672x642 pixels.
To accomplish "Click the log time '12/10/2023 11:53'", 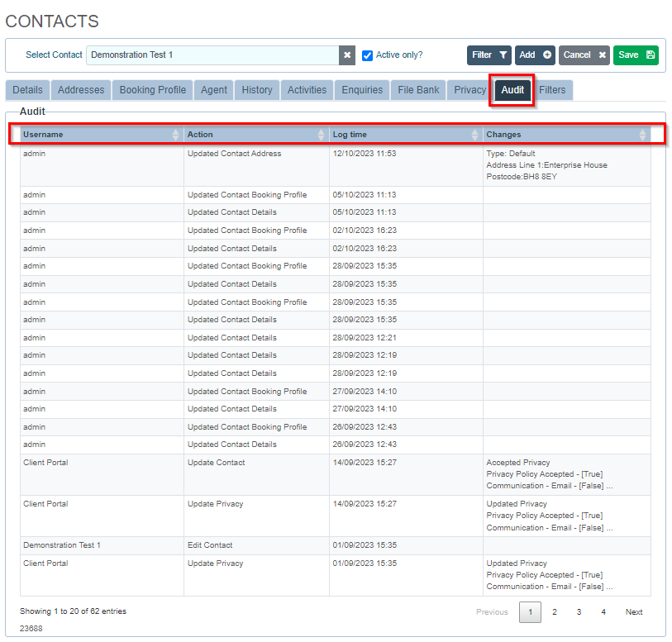I will pos(365,154).
